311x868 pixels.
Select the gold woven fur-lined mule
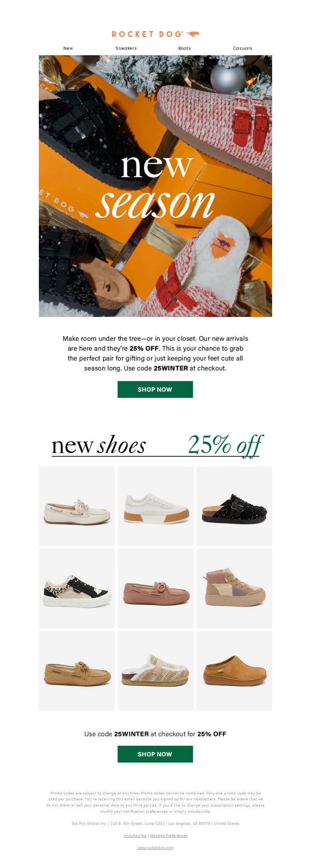click(155, 671)
